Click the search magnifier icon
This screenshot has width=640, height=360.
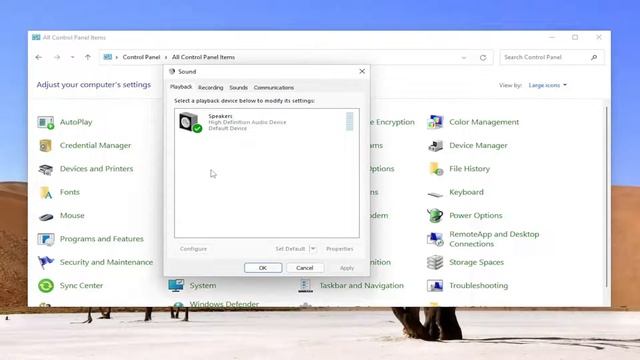[x=594, y=58]
